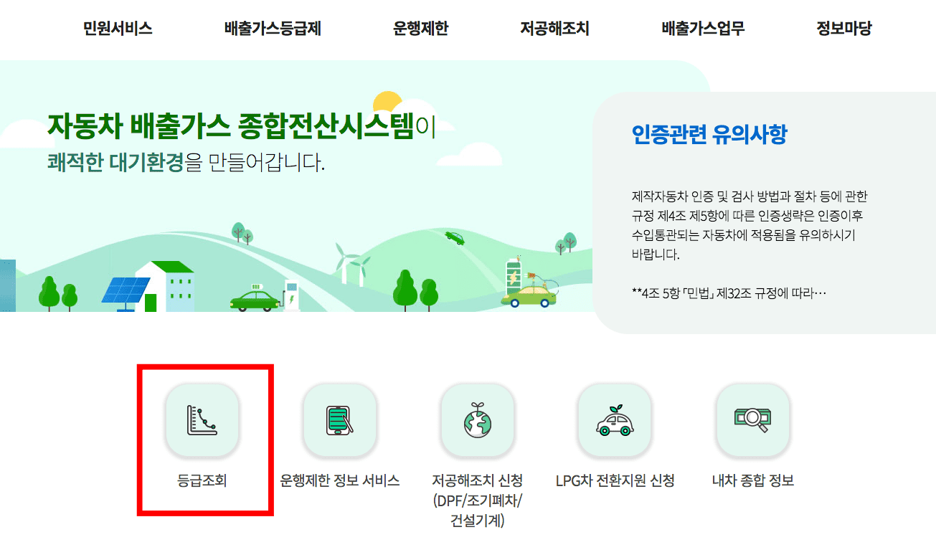This screenshot has height=560, width=936.
Task: Open the 등급조회 chart icon
Action: click(202, 420)
